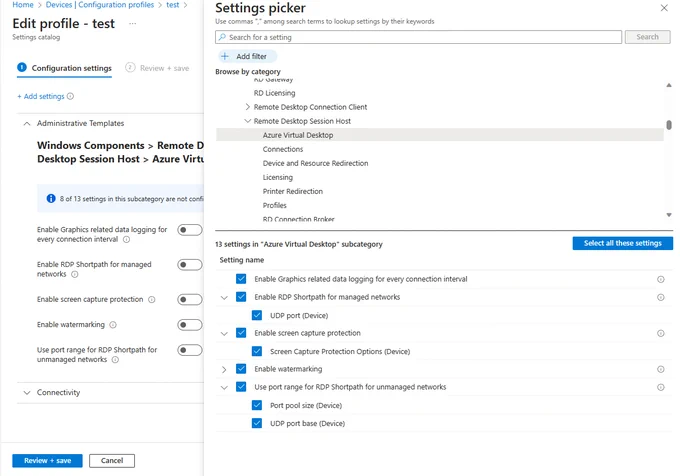Open Devices | Configuration profiles breadcrumb

[x=100, y=5]
